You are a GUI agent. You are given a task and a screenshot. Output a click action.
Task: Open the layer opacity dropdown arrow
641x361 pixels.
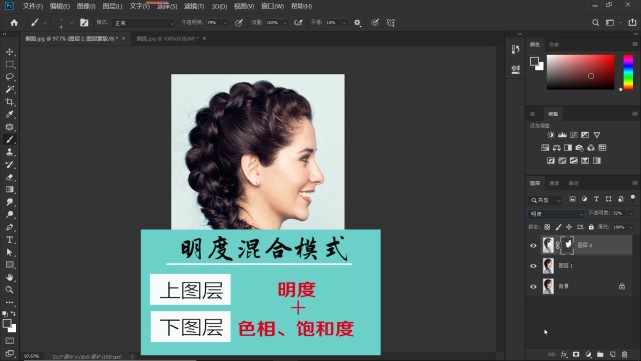coord(631,213)
